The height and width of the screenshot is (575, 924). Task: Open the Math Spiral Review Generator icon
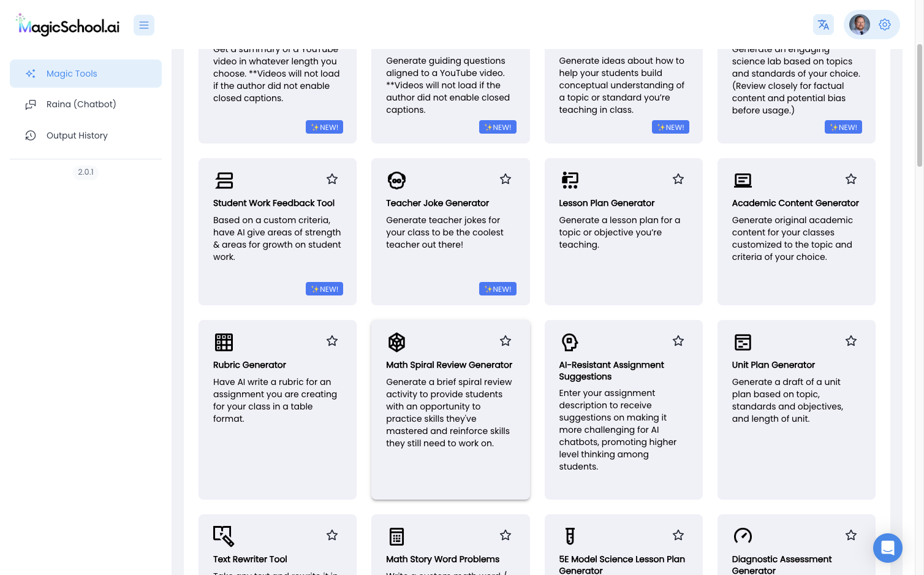tap(397, 342)
